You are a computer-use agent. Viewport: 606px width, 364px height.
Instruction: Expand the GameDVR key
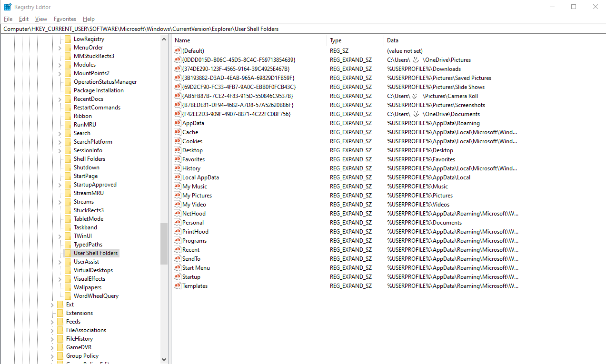tap(52, 347)
